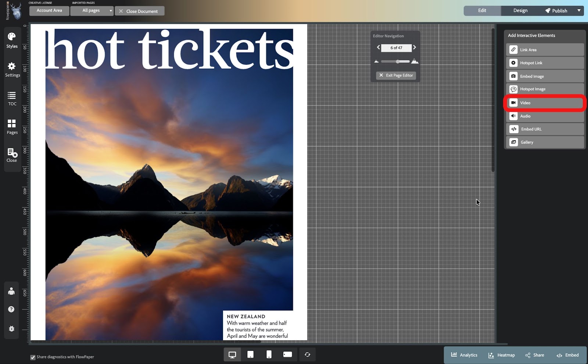Click the bug report icon

[11, 329]
